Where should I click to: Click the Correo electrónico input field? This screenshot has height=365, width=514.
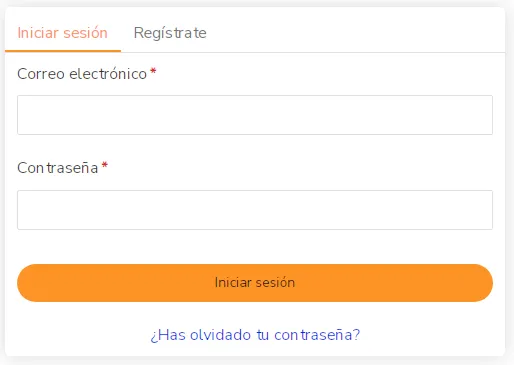255,115
